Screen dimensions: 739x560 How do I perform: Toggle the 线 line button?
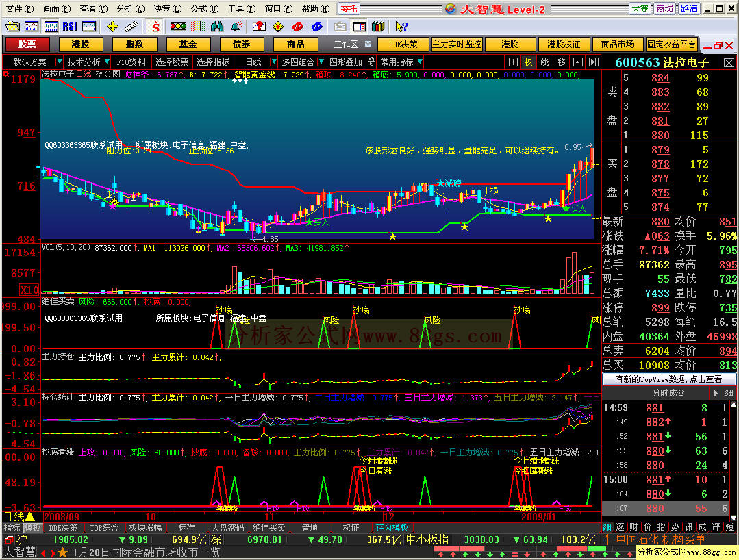[544, 62]
